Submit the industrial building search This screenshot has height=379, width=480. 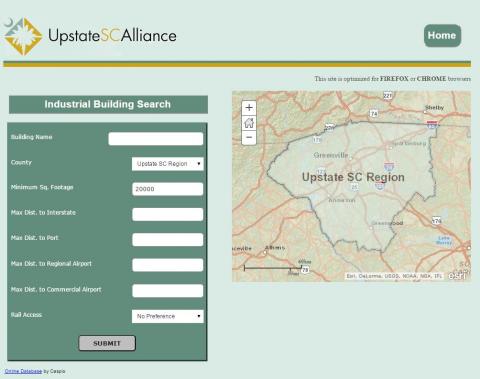pyautogui.click(x=107, y=343)
